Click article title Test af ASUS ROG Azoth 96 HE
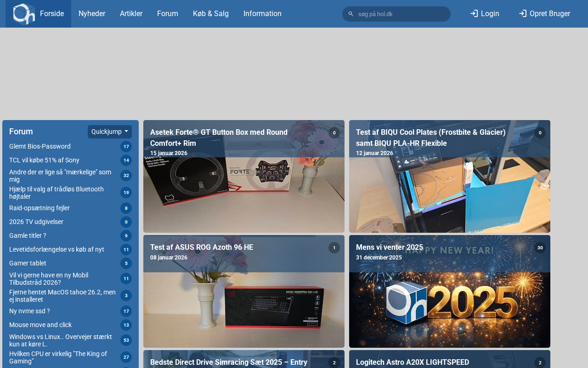The width and height of the screenshot is (588, 368). pos(202,247)
